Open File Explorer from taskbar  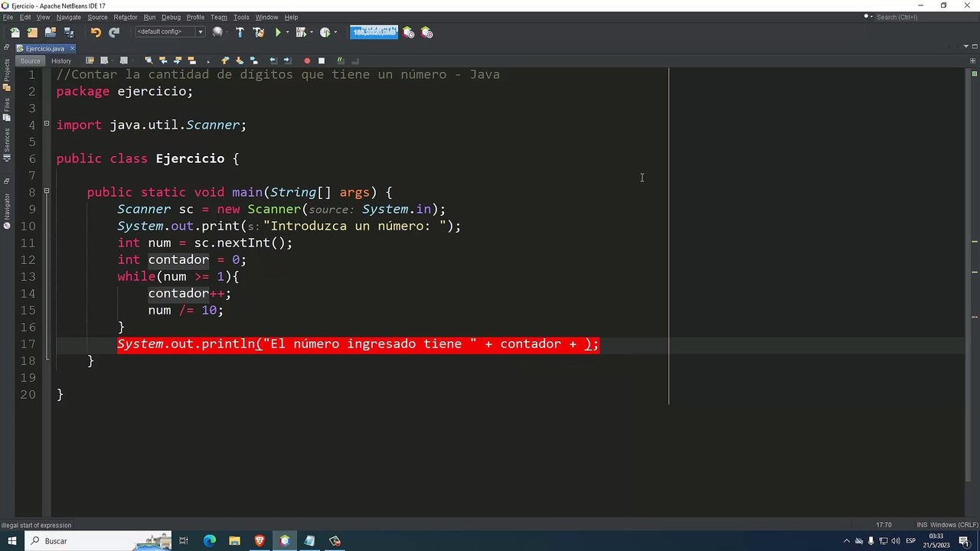click(234, 541)
